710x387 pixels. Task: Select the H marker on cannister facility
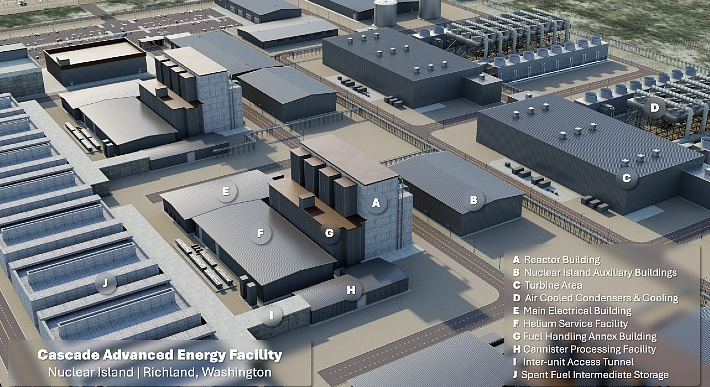coord(351,291)
